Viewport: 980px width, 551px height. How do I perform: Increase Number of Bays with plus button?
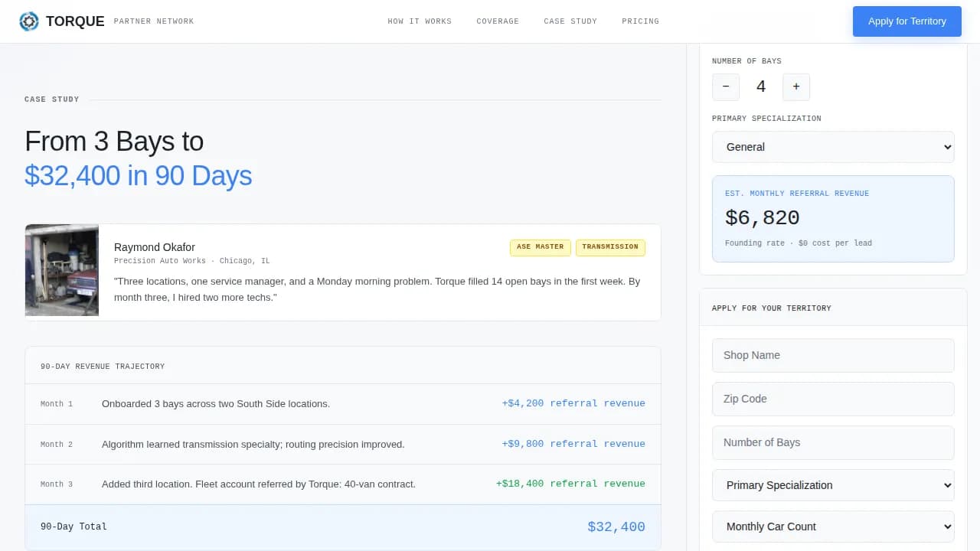tap(796, 86)
